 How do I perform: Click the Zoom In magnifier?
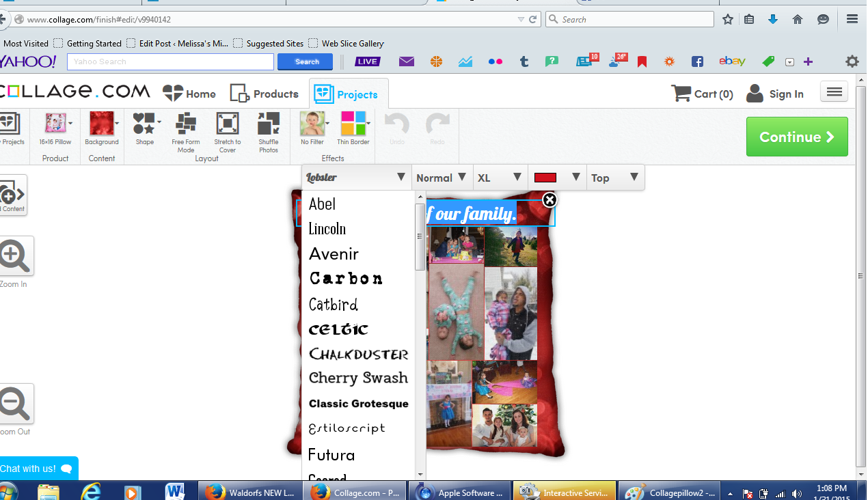[14, 257]
